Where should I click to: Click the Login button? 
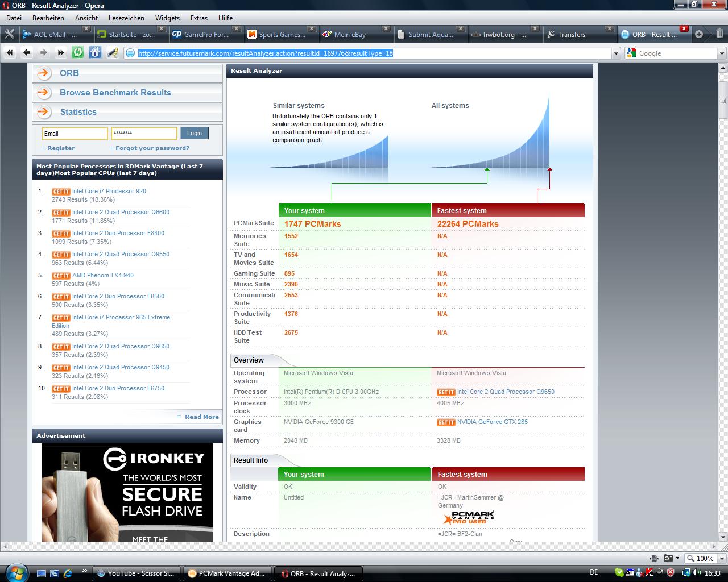coord(195,133)
